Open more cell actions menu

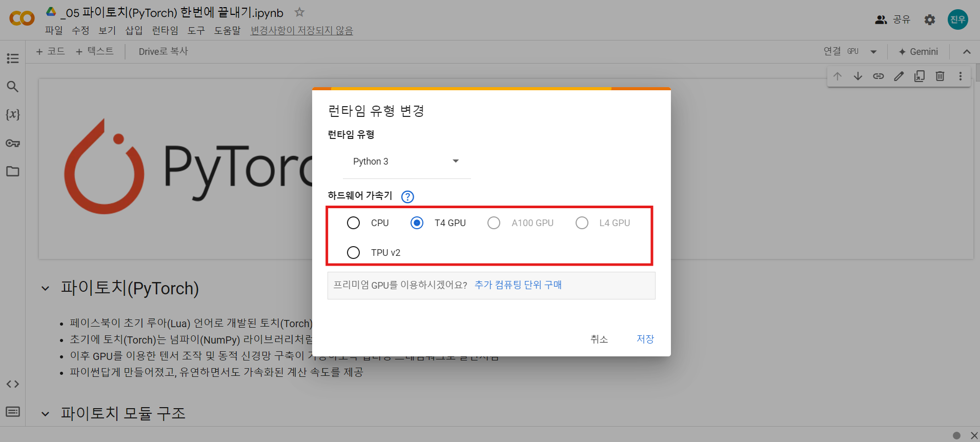pyautogui.click(x=961, y=76)
